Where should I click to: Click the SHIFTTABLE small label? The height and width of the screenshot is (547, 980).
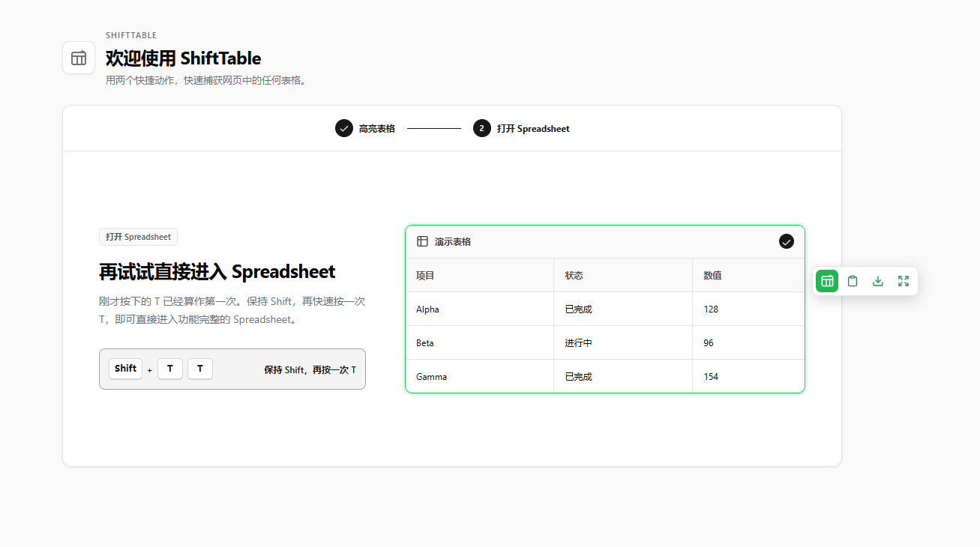131,35
